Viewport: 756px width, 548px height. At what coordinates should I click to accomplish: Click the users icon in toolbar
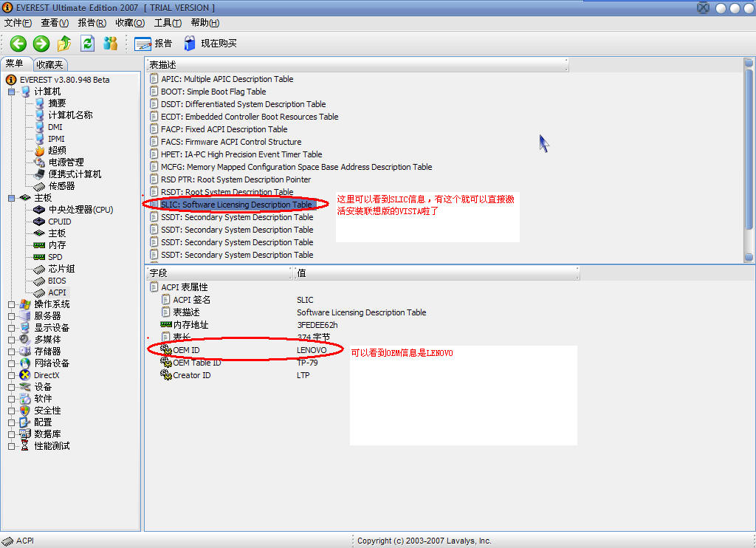(111, 44)
